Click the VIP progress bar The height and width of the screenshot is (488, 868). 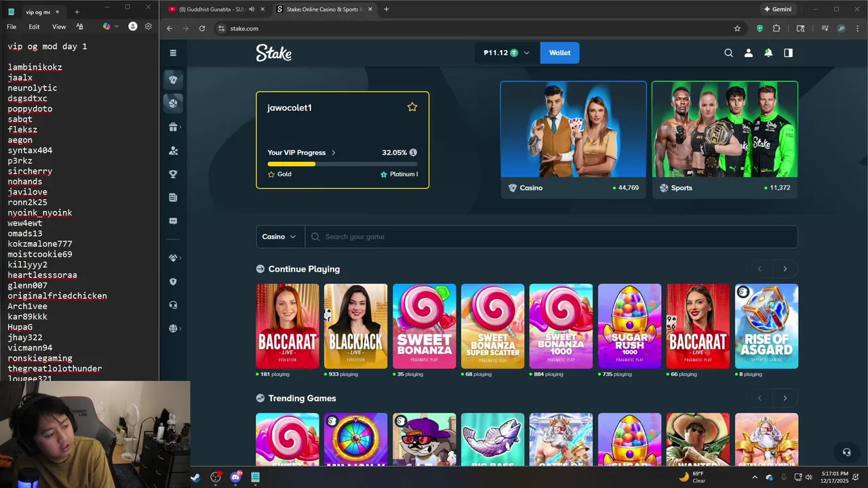[342, 164]
